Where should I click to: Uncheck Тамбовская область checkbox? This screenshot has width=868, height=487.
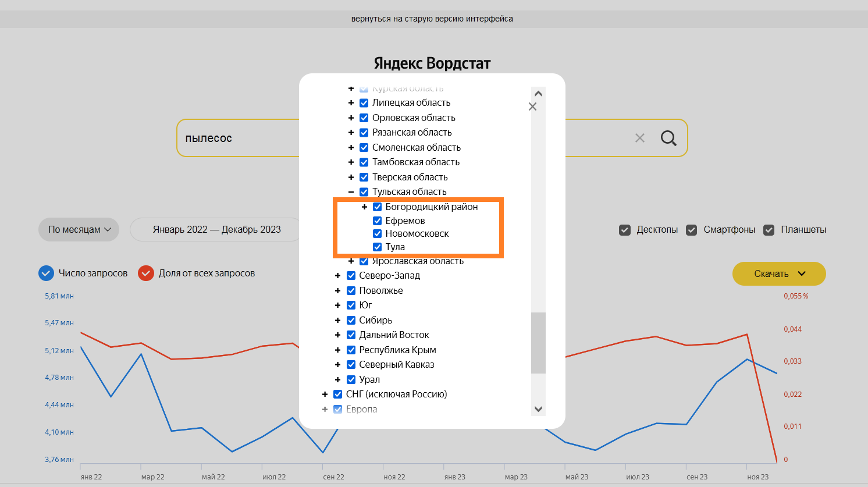(x=364, y=162)
